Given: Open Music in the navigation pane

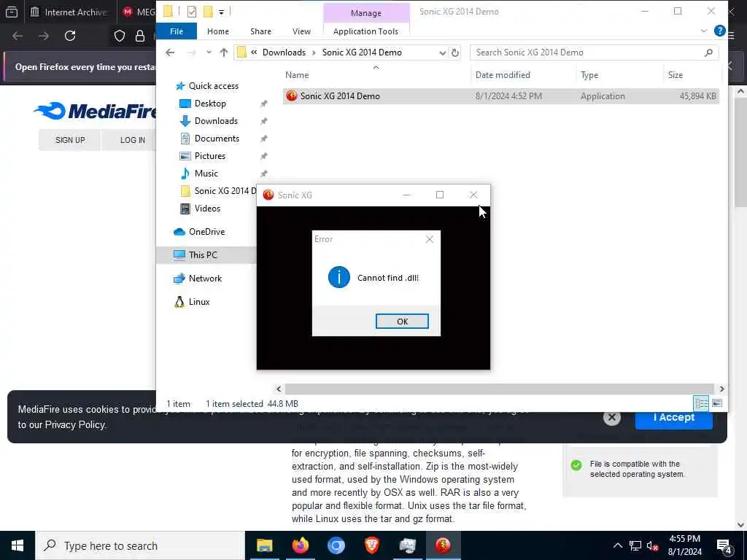Looking at the screenshot, I should point(206,174).
